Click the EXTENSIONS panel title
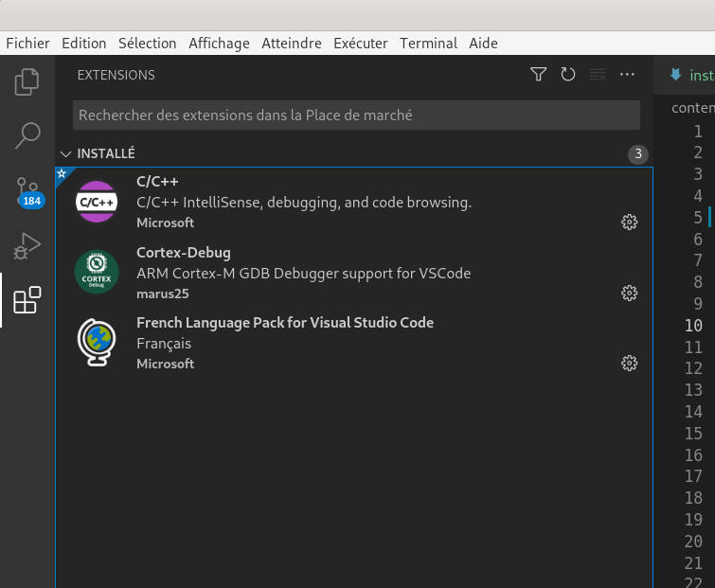715x588 pixels. click(116, 75)
